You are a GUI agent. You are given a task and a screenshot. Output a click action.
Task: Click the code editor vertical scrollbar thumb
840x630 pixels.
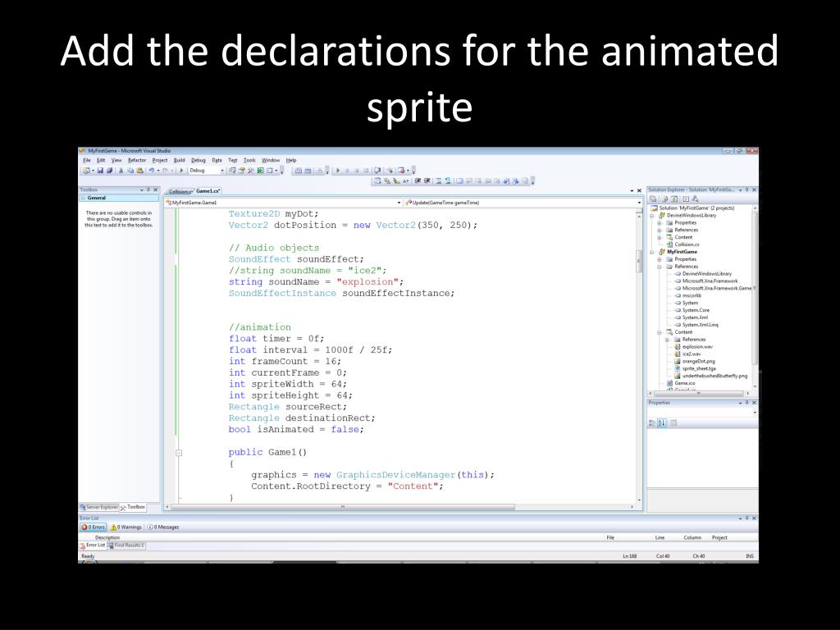(x=638, y=262)
